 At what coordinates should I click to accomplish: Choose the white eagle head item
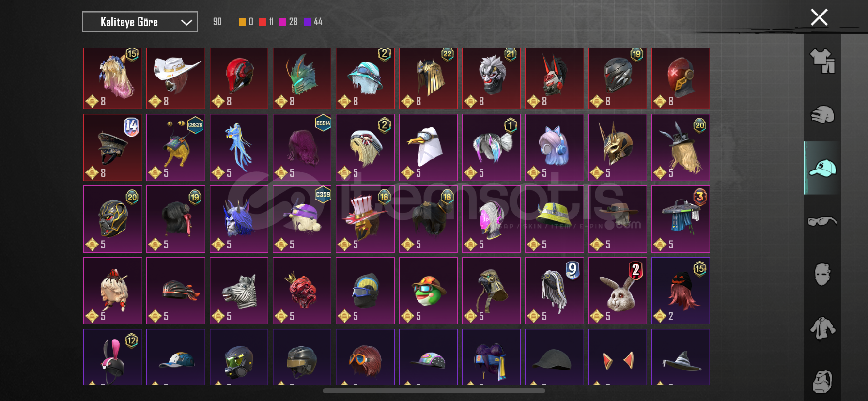click(428, 147)
